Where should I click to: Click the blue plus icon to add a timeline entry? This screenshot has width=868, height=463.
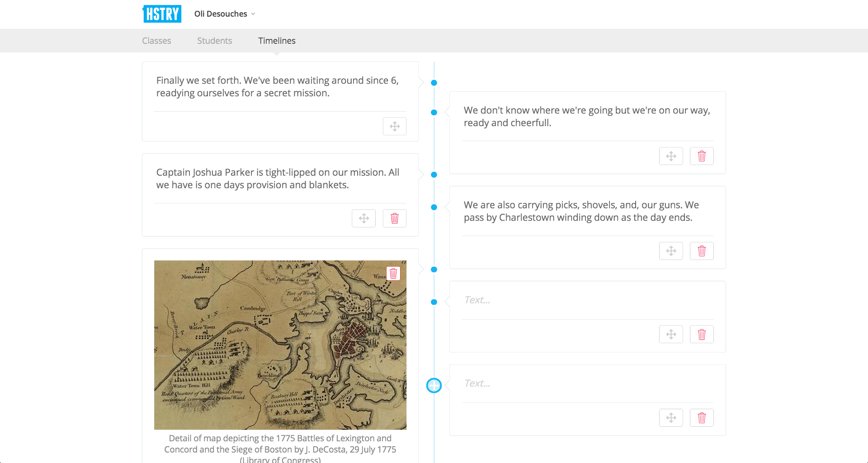point(434,385)
